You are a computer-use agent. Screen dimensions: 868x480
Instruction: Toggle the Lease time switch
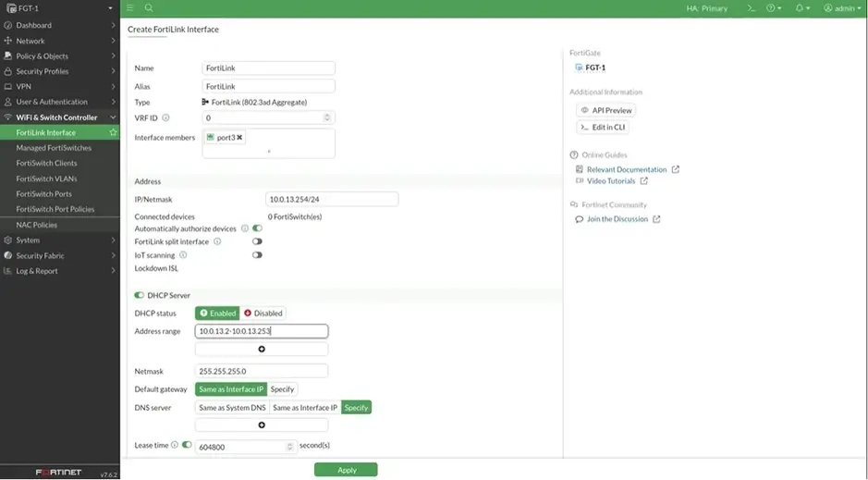click(187, 445)
